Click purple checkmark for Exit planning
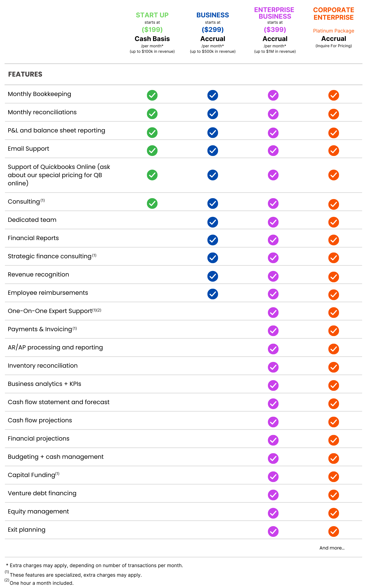Screen dimensions: 367x588 (x=273, y=531)
